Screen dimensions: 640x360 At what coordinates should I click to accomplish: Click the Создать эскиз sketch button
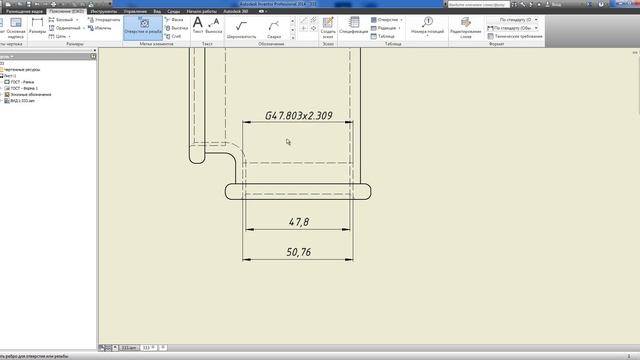pyautogui.click(x=328, y=27)
